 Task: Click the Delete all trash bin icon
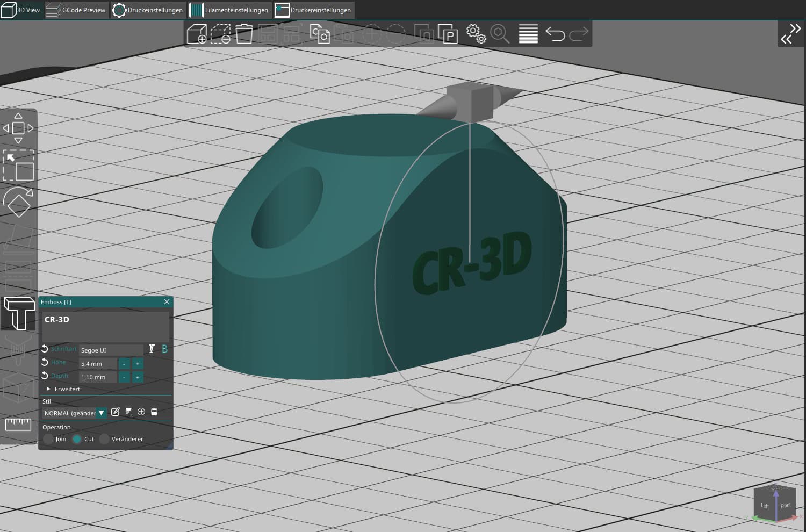pos(244,34)
